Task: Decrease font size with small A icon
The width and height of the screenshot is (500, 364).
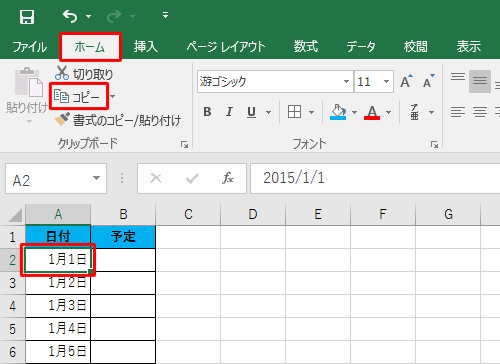Action: coord(429,81)
